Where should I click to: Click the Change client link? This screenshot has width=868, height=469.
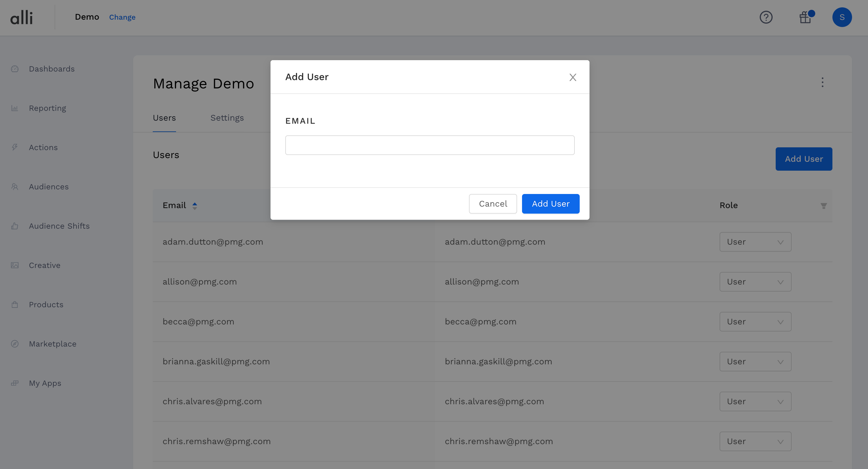coord(122,17)
